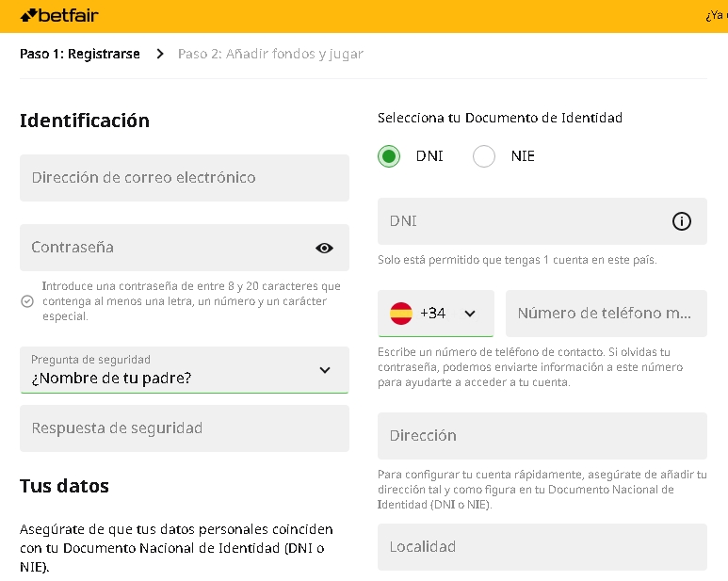
Task: Click the Betfair logo
Action: (59, 16)
